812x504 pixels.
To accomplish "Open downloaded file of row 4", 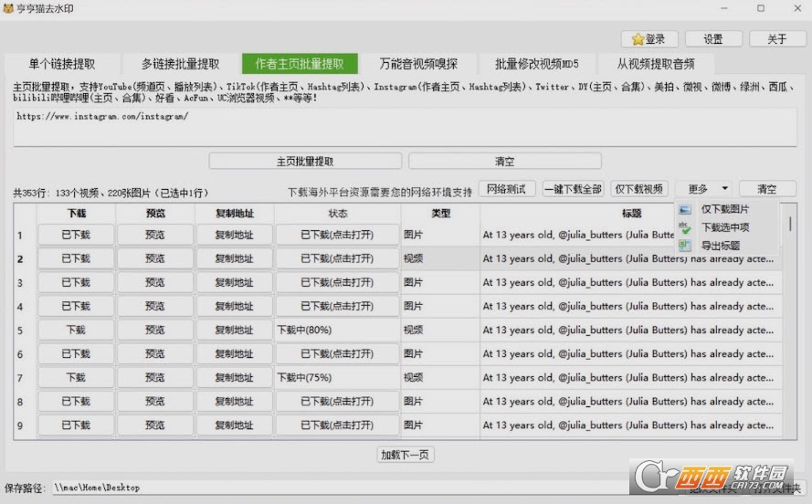I will pyautogui.click(x=337, y=307).
